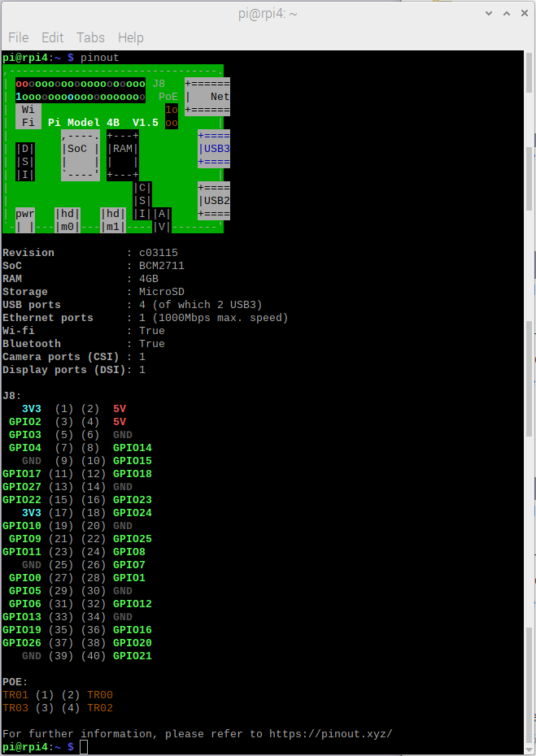Click the 'TR01' POE pin label

[x=15, y=695]
